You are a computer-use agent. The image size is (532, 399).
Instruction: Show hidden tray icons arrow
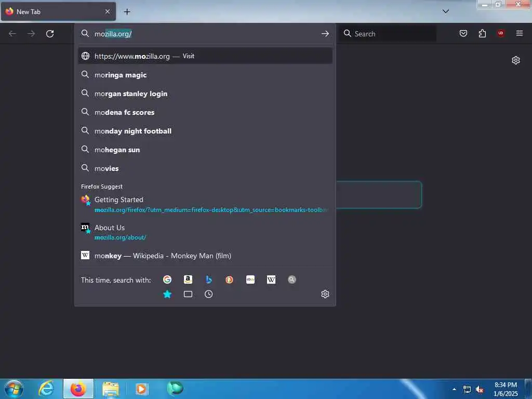click(454, 389)
